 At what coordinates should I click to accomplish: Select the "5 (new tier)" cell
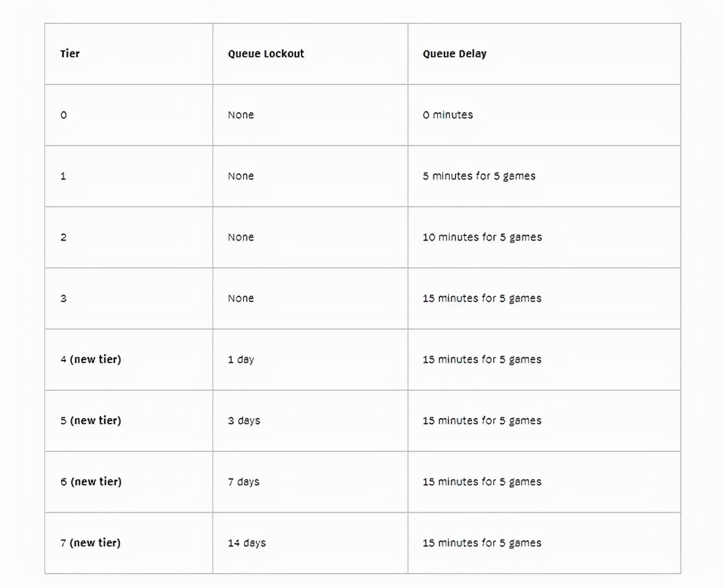[91, 421]
